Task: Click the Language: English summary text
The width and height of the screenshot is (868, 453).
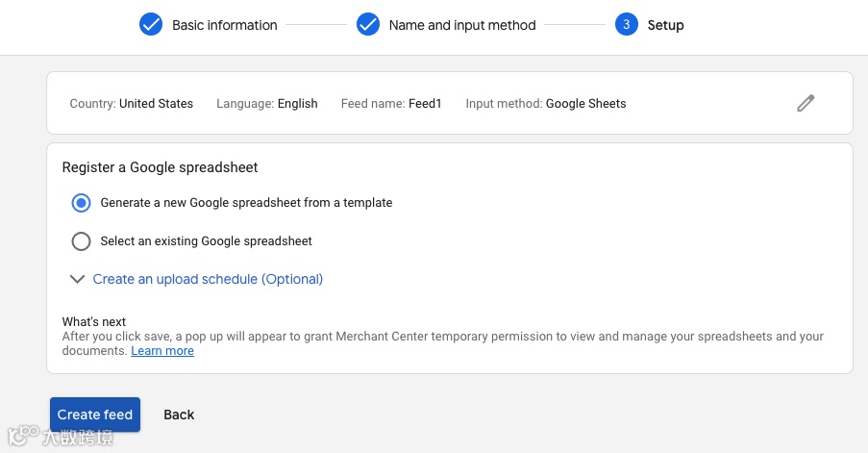Action: click(266, 104)
